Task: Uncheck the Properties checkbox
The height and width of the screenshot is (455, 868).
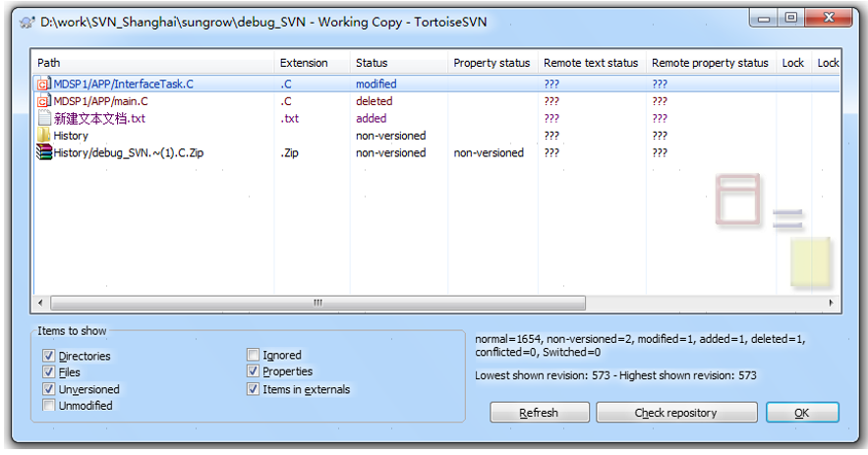Action: 253,371
